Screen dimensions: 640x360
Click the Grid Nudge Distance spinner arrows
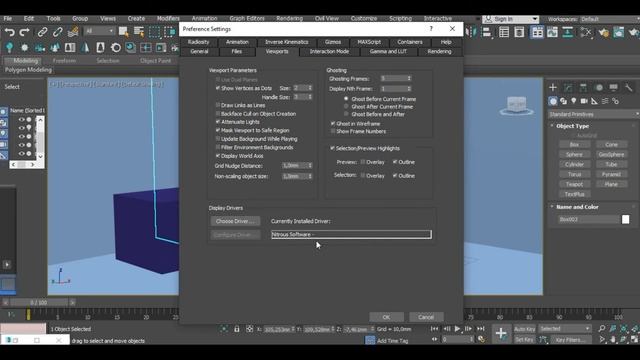point(310,166)
